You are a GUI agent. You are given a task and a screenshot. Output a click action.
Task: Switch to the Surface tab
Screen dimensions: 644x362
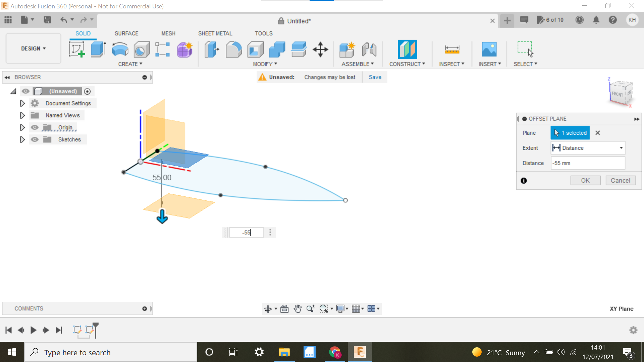[x=126, y=33]
